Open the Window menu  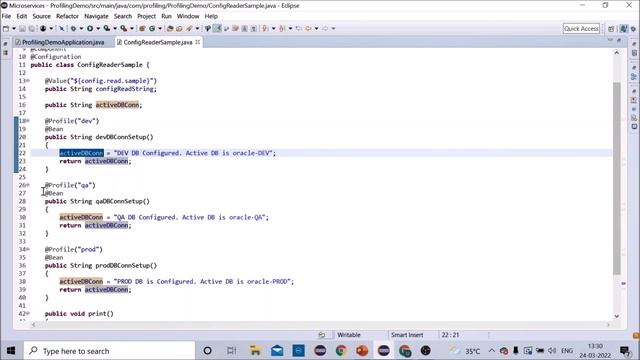tap(188, 16)
